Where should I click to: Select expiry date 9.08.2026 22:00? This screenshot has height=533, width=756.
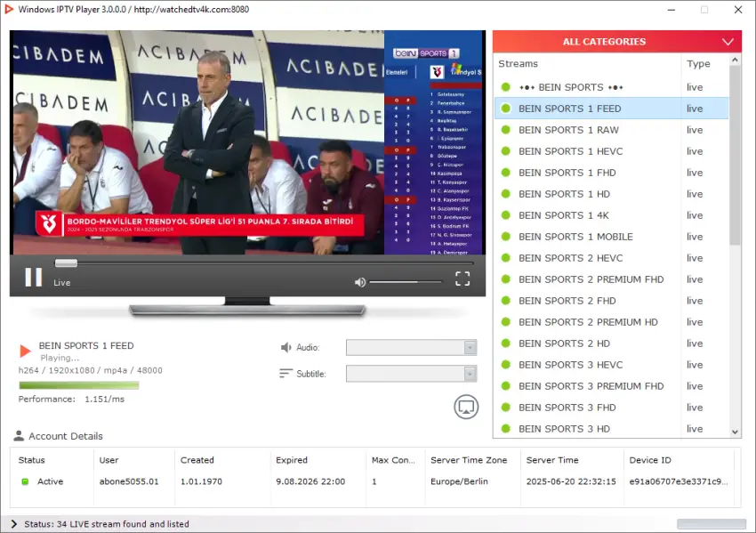pyautogui.click(x=310, y=481)
